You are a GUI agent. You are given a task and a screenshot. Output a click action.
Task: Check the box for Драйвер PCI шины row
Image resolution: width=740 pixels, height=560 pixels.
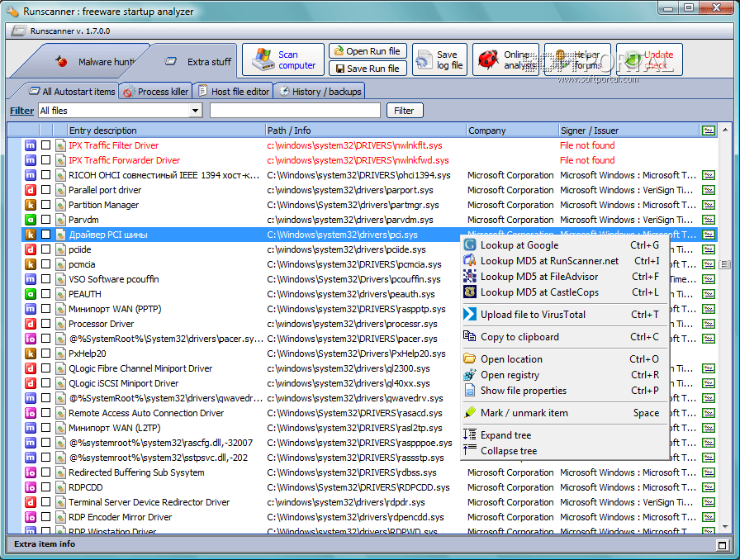tap(45, 235)
